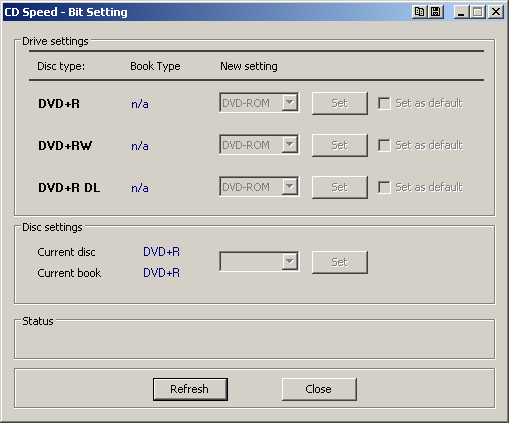Minimize the Bit Setting window

(461, 12)
